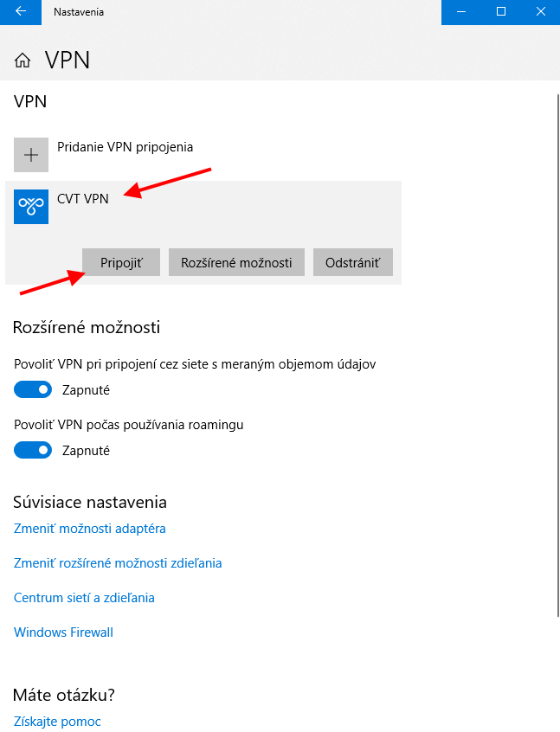This screenshot has width=560, height=732.
Task: Select the CVT VPN connection icon
Action: point(31,206)
